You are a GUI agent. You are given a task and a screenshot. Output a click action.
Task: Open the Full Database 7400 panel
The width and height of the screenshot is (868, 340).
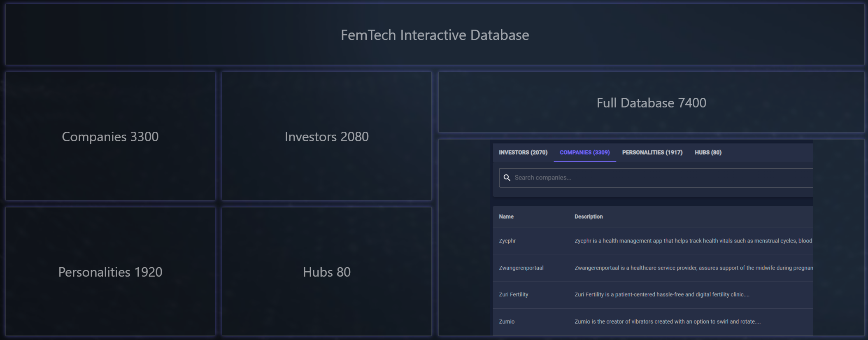(x=651, y=102)
